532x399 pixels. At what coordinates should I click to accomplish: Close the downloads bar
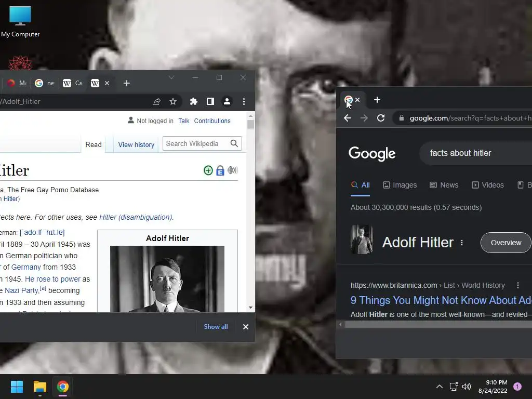246,327
